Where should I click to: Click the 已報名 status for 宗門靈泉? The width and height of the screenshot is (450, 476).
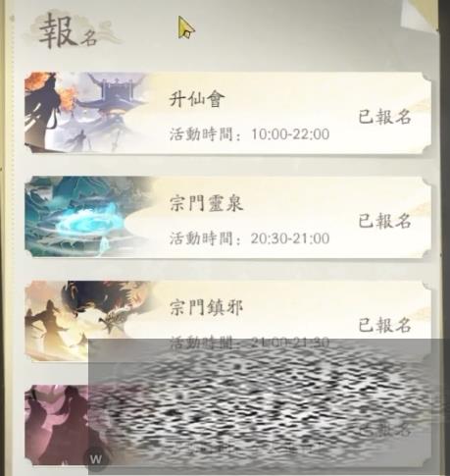pos(384,221)
